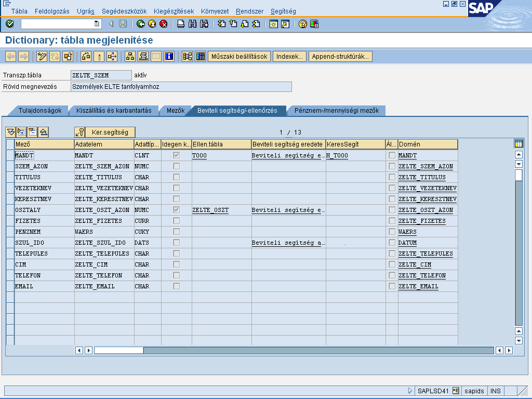Click the vertical scrollbar bottom down arrow
Screen dimensions: 532x399
coord(518,340)
